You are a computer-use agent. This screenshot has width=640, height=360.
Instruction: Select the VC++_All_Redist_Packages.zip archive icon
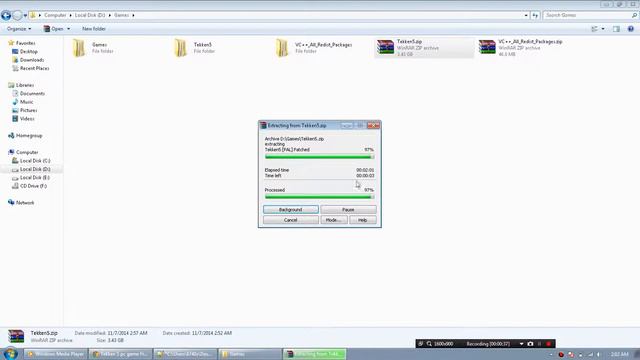coord(487,47)
